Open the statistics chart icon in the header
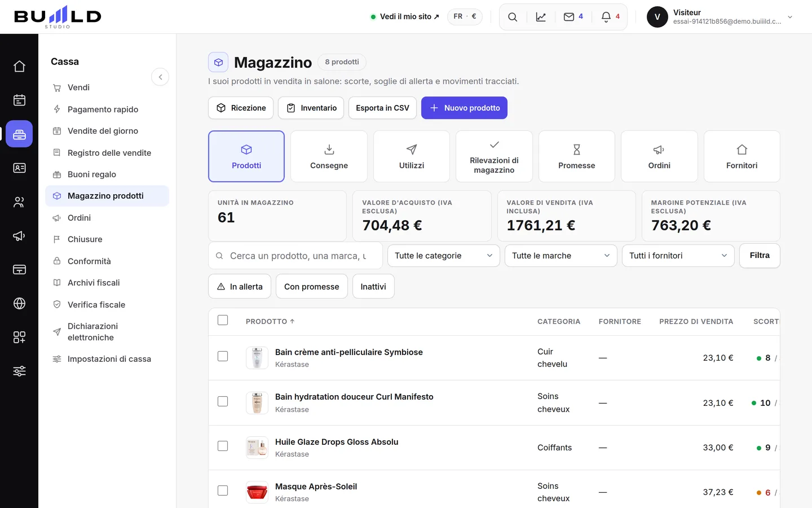 541,17
